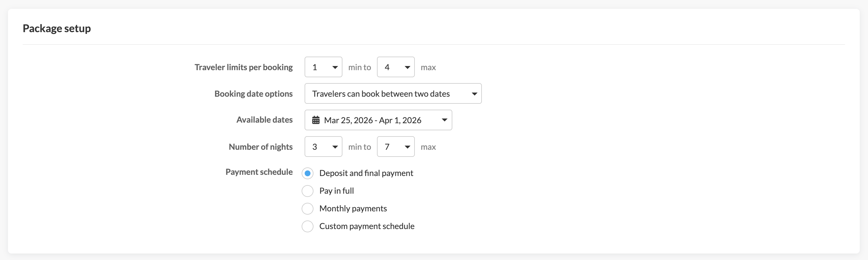Enable the Custom payment schedule option
This screenshot has width=868, height=260.
click(x=308, y=226)
